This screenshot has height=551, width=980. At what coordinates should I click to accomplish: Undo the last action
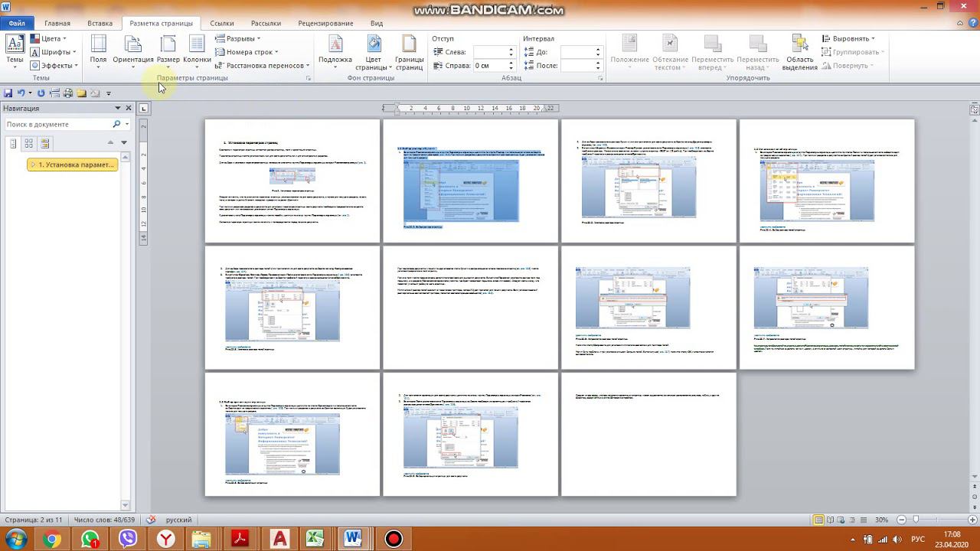coord(21,93)
